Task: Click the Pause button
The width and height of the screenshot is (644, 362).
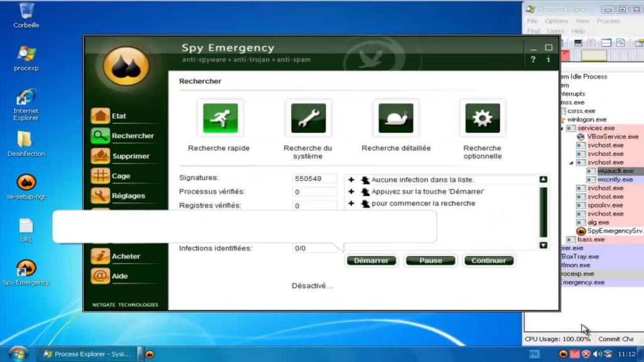Action: pos(430,261)
